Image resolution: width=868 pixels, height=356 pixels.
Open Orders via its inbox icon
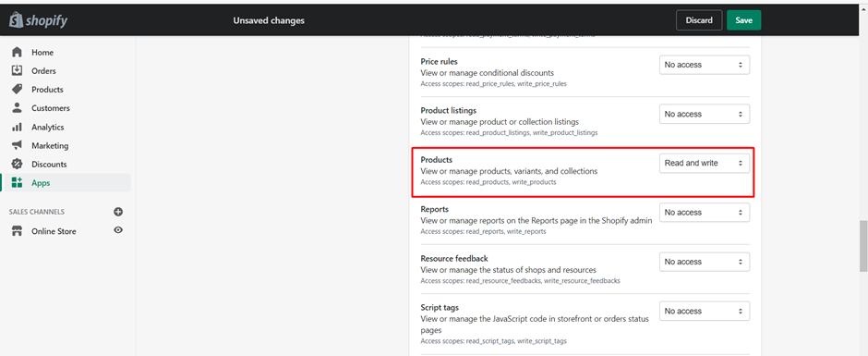tap(18, 70)
